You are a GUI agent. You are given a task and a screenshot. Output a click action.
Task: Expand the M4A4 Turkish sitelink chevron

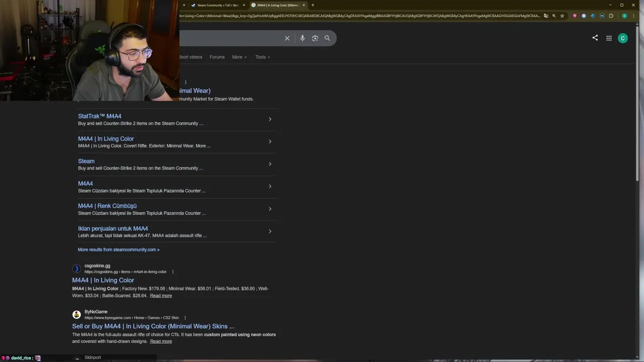tap(270, 187)
